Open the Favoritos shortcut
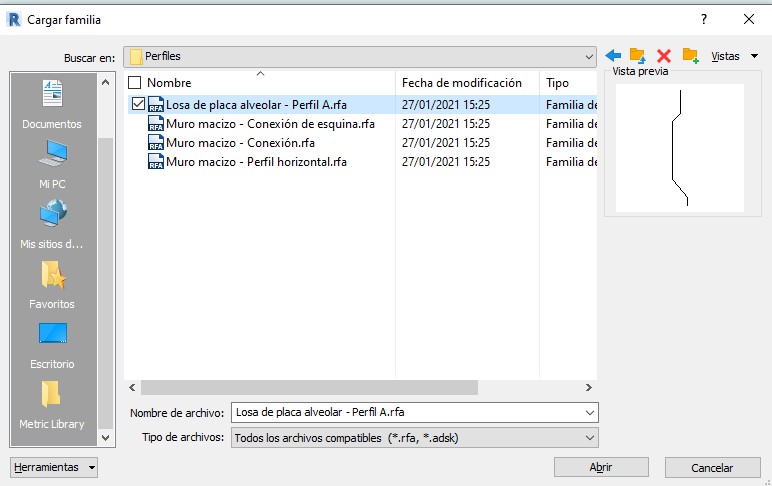 (52, 285)
